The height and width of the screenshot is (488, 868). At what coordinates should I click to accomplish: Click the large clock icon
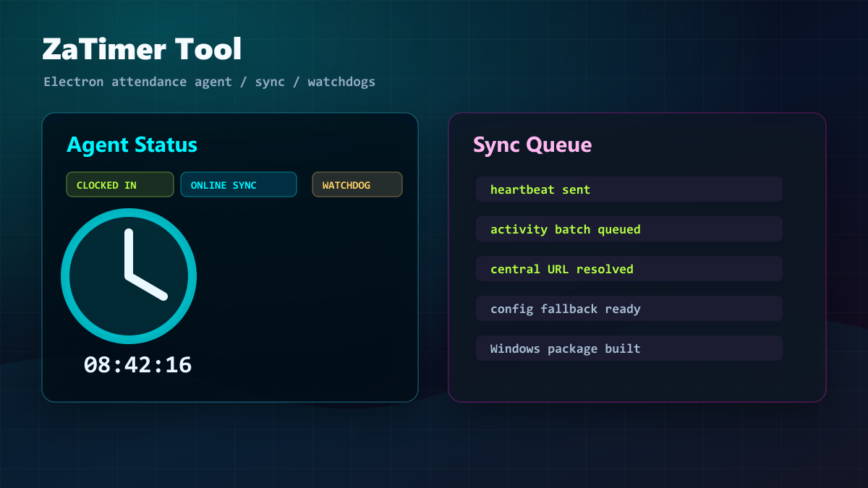(129, 276)
